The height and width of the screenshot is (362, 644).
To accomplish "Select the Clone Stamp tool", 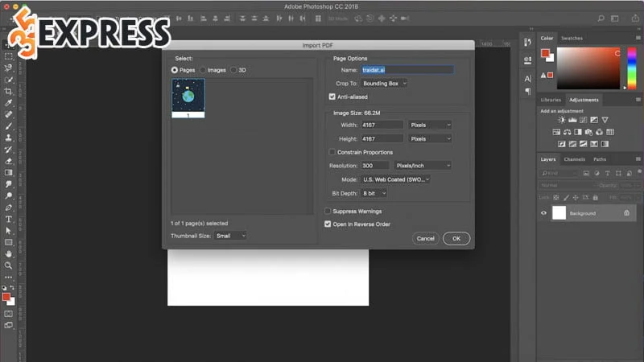I will click(8, 138).
